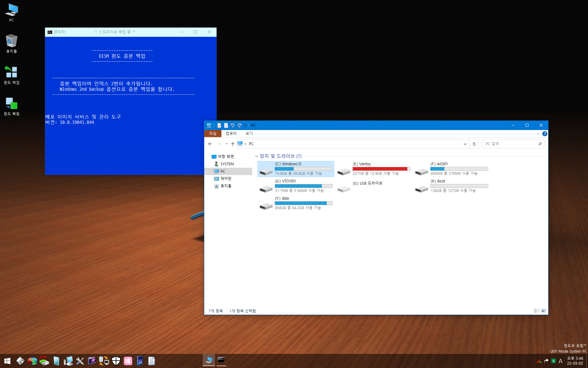Open the teal Windows box taskbar icon
588x368 pixels.
[56, 361]
